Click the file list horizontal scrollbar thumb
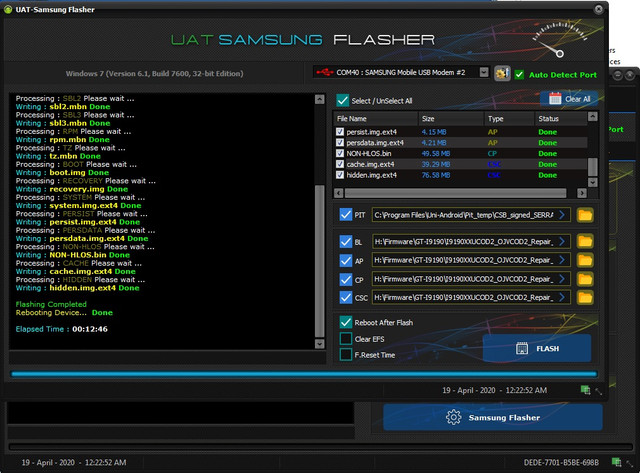Viewport: 640px width, 473px height. [x=456, y=193]
